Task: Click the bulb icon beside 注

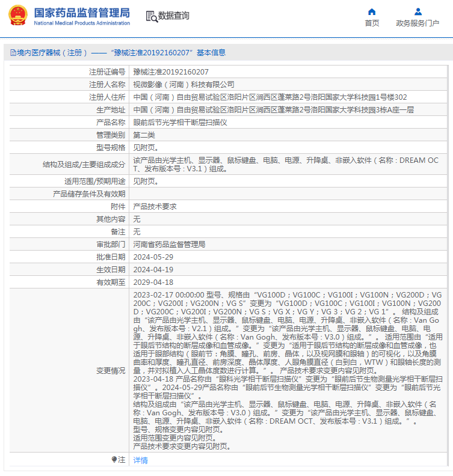Action: (x=114, y=459)
